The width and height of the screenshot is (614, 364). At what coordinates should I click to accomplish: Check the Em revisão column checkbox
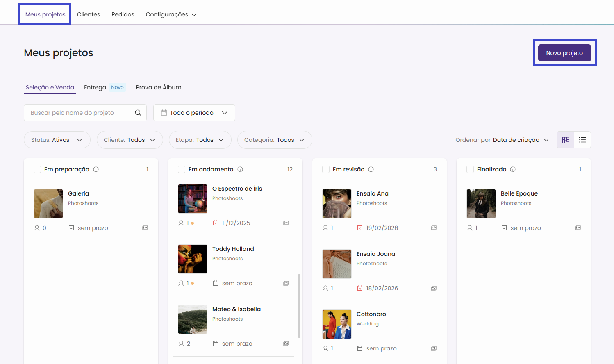[x=326, y=169]
